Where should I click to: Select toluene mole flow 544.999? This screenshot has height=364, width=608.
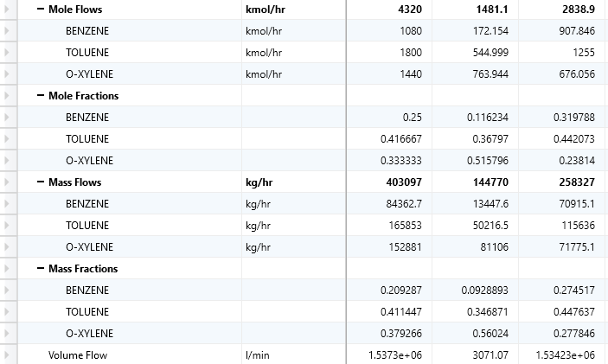tap(490, 53)
